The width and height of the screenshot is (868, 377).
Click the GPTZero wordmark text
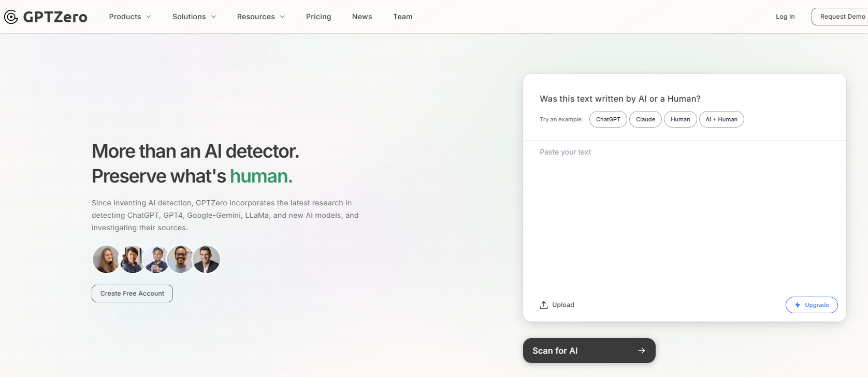pos(55,17)
